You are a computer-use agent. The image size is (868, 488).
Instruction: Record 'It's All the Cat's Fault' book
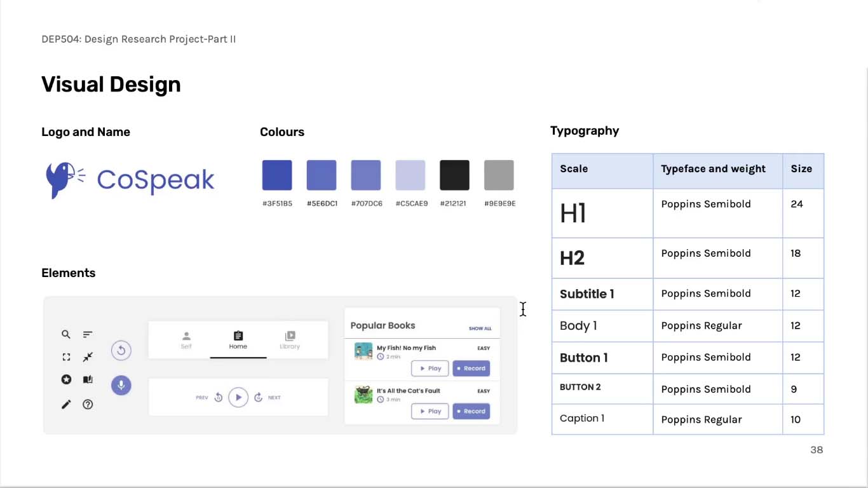coord(471,411)
